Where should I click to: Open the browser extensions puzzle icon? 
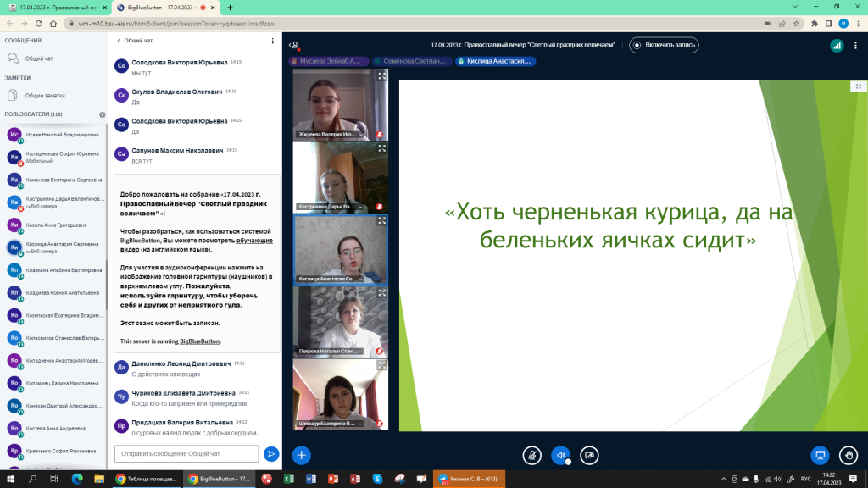click(x=815, y=24)
